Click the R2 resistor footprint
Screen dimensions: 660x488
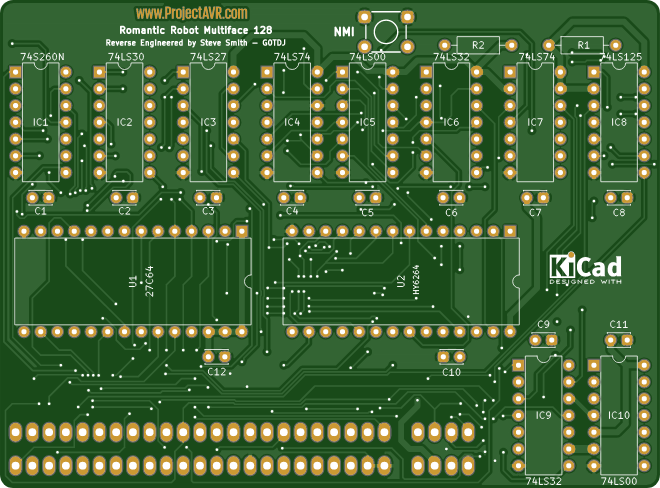478,45
